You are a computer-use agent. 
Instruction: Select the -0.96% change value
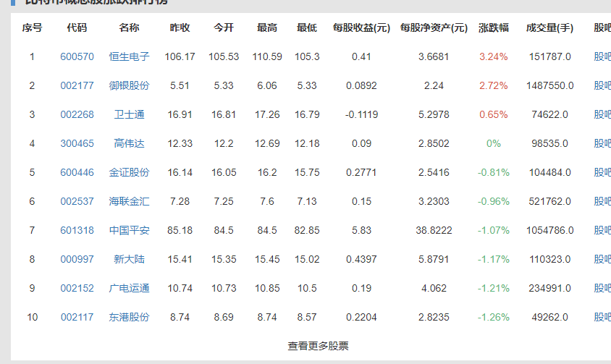(x=493, y=201)
